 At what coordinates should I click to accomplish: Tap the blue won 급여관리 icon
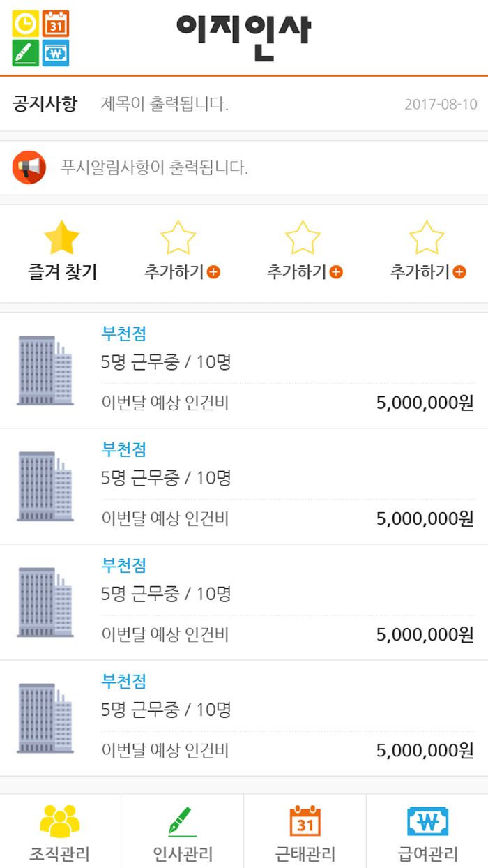[427, 822]
